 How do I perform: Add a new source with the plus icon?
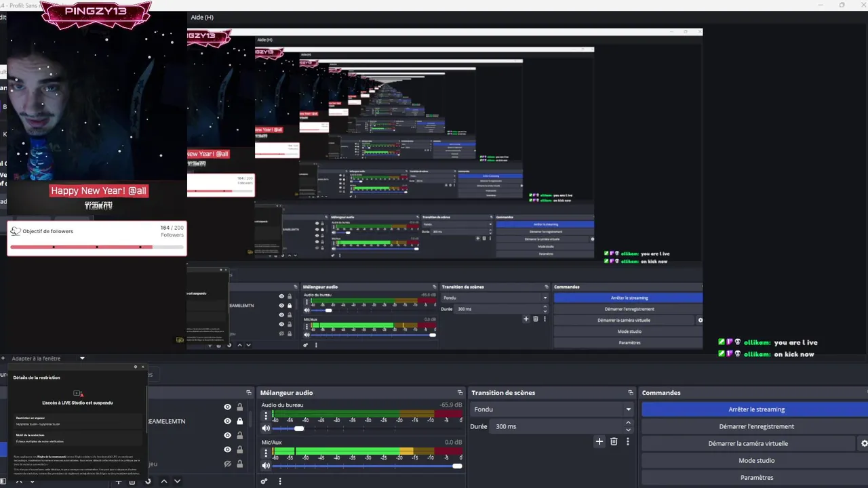119,481
